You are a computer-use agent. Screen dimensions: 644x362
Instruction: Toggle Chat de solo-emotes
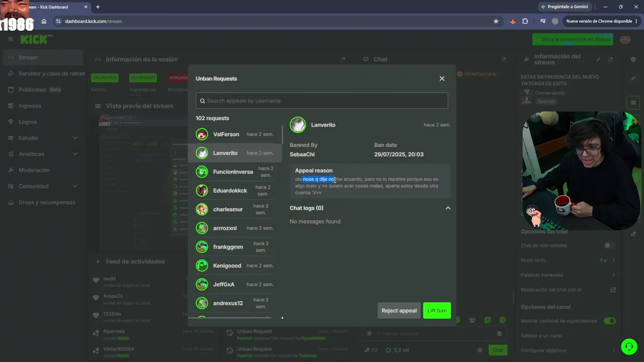(609, 245)
